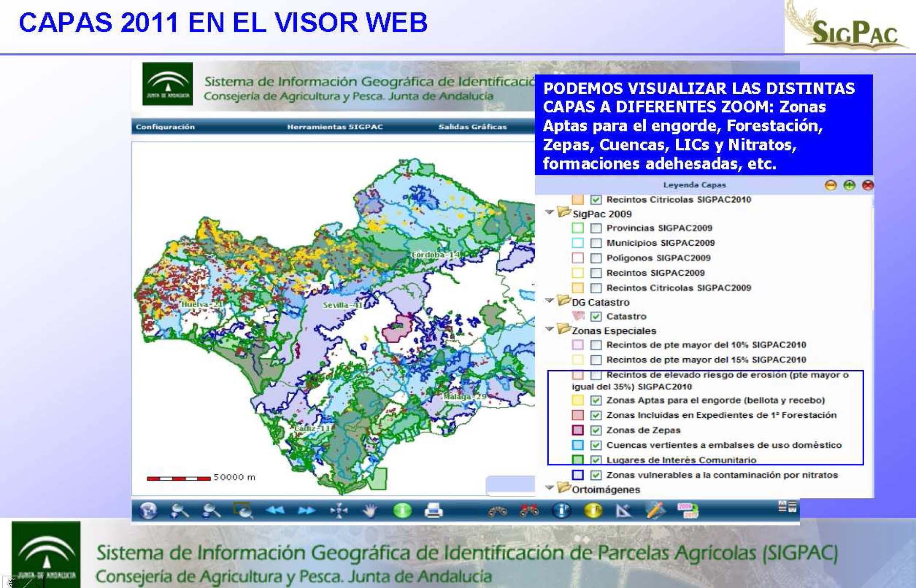This screenshot has width=916, height=588.
Task: Click the globe full-extent icon in the toolbar
Action: coord(148,510)
